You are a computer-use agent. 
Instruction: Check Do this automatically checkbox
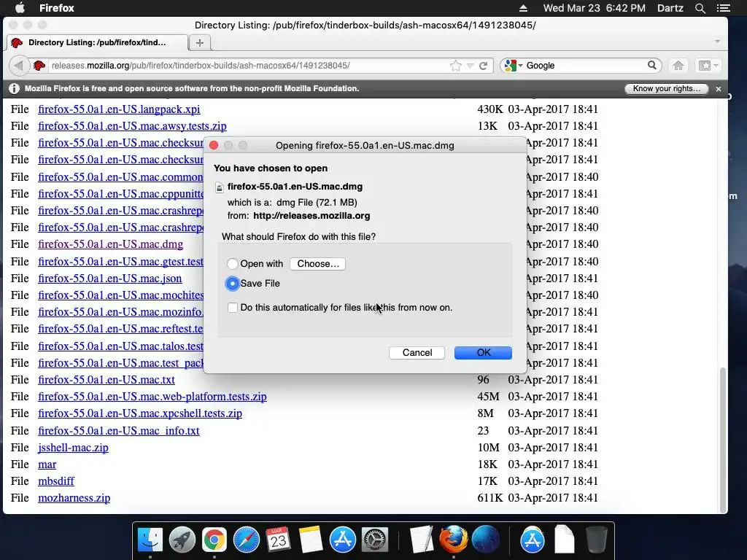click(x=233, y=308)
